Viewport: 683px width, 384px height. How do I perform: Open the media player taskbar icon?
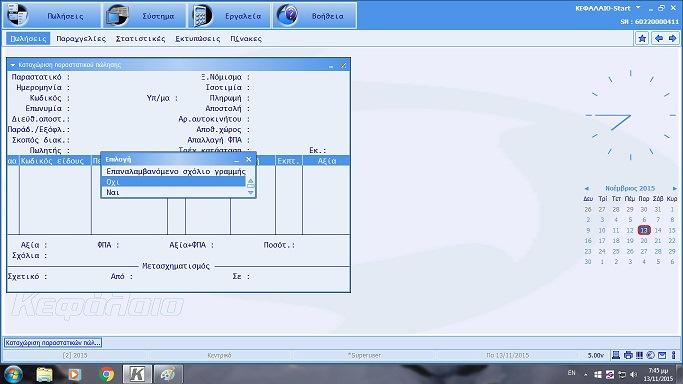[x=74, y=374]
